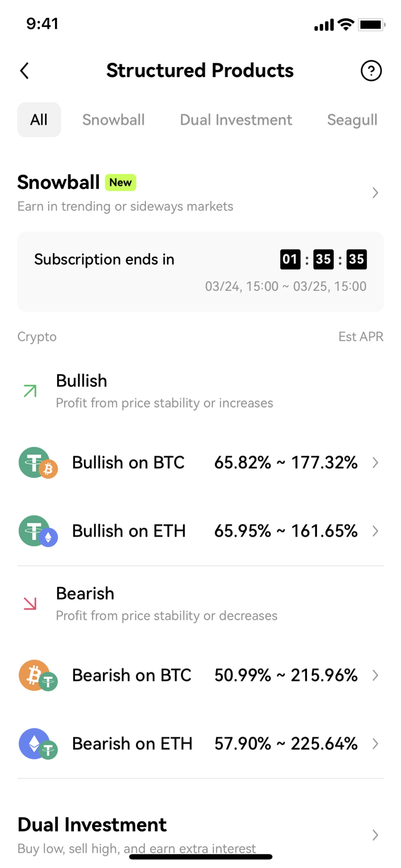Tap the green New badge

pyautogui.click(x=120, y=183)
